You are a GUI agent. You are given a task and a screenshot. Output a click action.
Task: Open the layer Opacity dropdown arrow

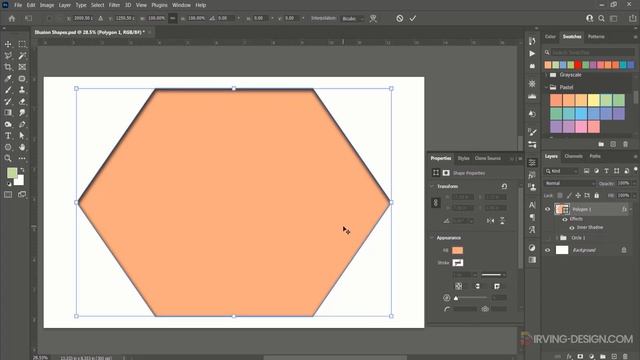click(x=634, y=183)
